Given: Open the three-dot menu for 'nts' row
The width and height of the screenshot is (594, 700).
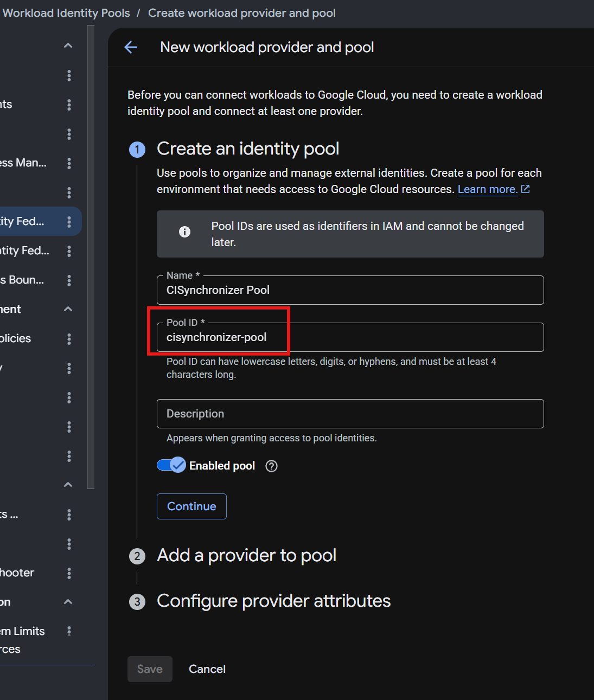Looking at the screenshot, I should (x=69, y=104).
